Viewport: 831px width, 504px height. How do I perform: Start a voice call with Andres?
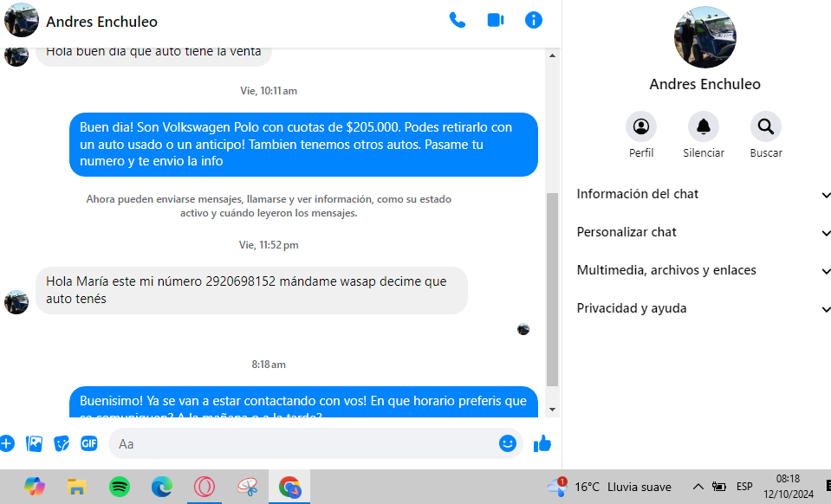[457, 21]
